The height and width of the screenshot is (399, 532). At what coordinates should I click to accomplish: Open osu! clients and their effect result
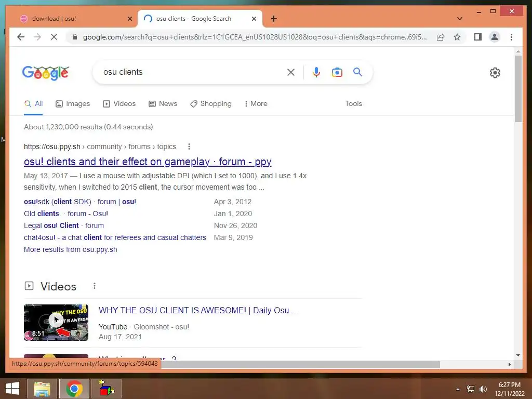coord(148,162)
